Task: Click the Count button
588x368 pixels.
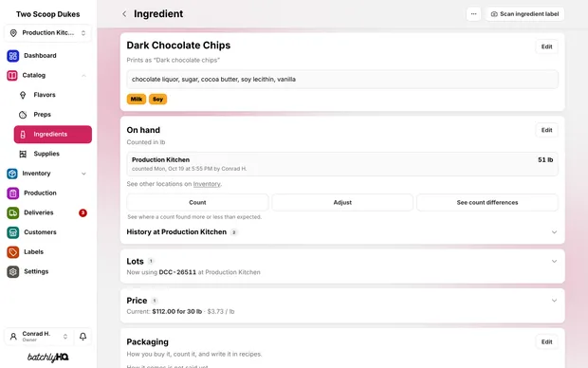Action: tap(197, 203)
